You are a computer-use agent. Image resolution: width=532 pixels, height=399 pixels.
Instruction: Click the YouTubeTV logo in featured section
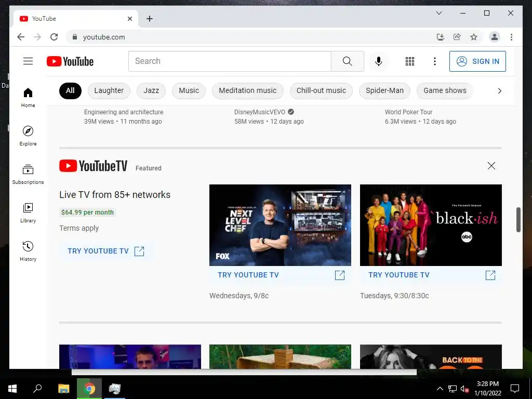pyautogui.click(x=94, y=166)
